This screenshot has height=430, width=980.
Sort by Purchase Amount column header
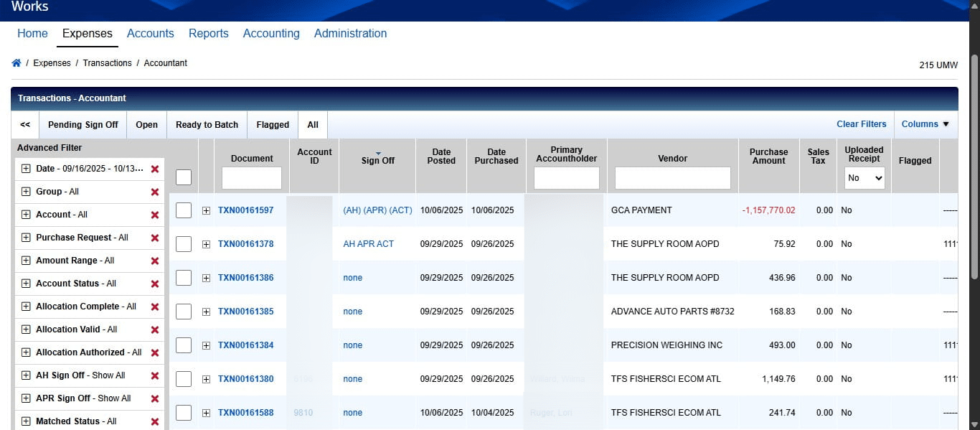tap(768, 156)
